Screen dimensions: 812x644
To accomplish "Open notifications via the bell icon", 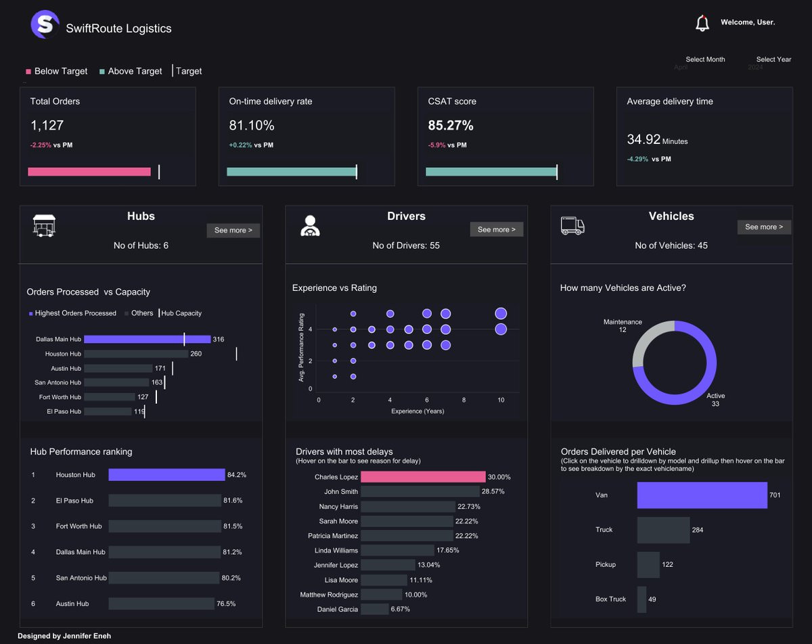I will [702, 23].
